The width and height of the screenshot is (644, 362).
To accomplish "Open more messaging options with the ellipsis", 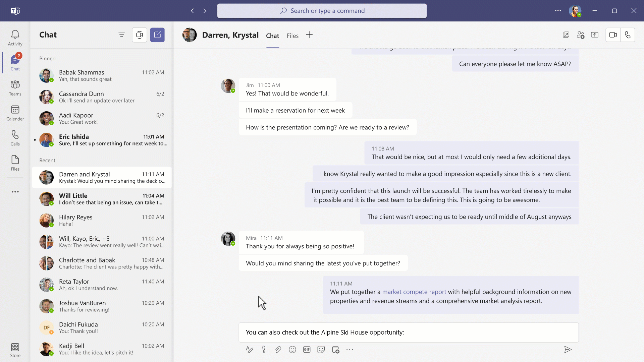I will coord(350,349).
